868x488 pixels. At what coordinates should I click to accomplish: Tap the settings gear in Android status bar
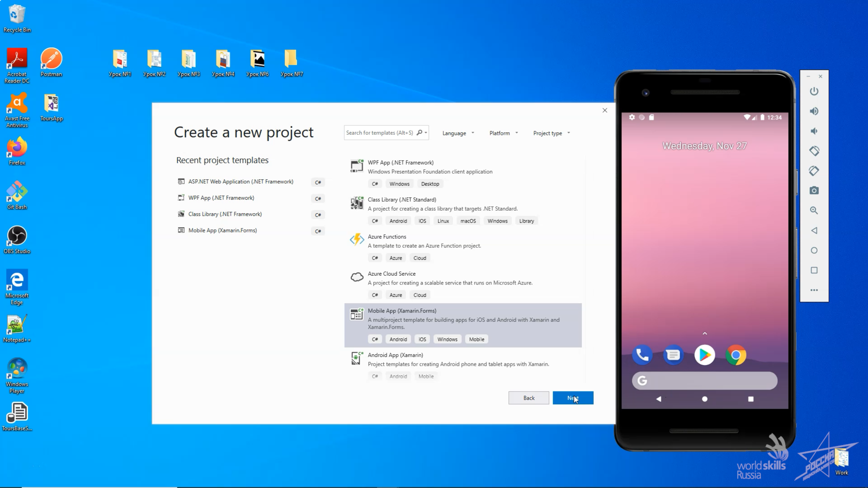coord(632,117)
